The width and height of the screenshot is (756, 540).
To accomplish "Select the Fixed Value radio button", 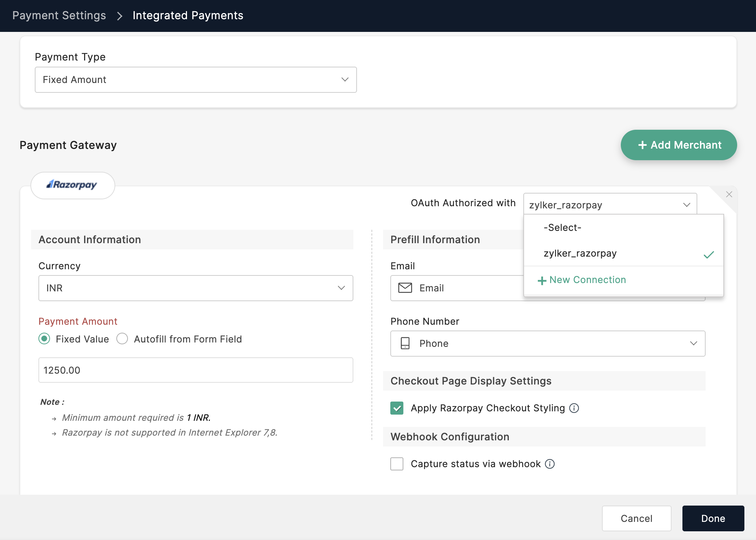I will [x=45, y=339].
